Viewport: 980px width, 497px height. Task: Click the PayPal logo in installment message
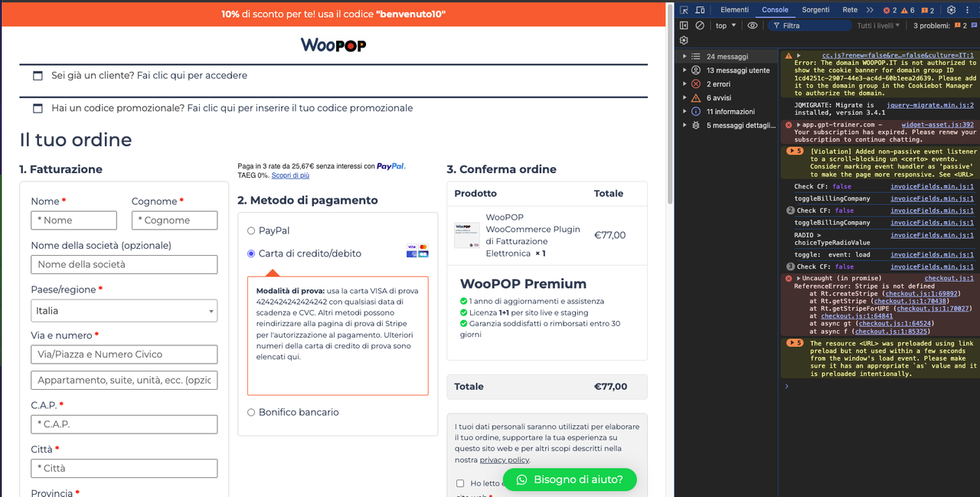tap(390, 165)
